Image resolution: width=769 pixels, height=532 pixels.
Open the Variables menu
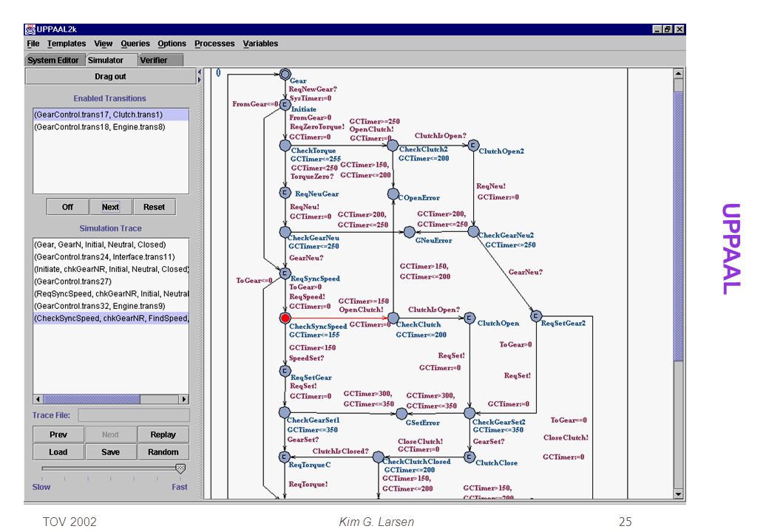[260, 44]
